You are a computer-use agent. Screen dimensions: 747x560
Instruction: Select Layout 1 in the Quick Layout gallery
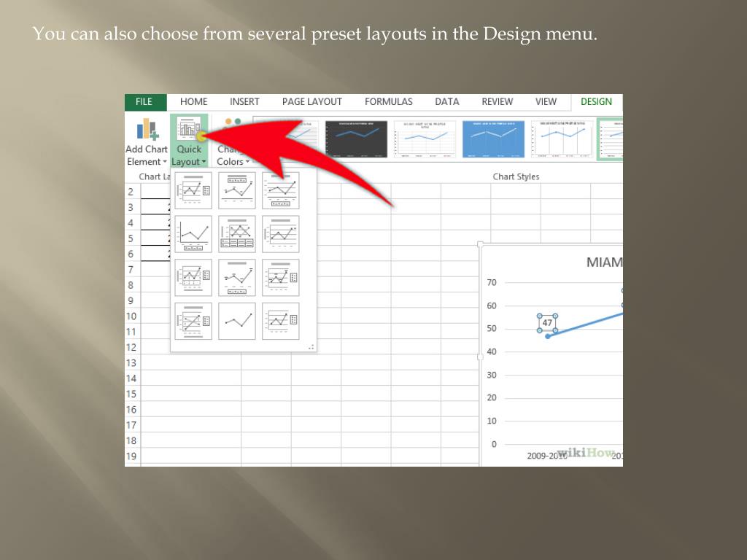(193, 190)
